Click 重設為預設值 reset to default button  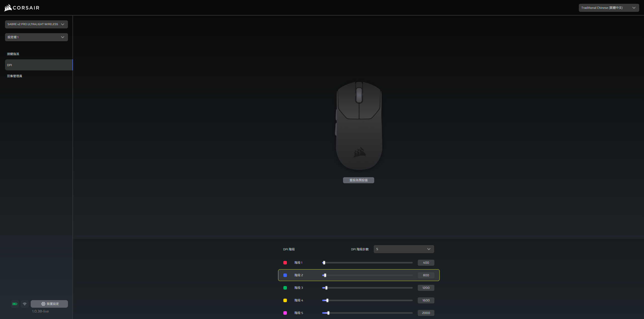[358, 180]
